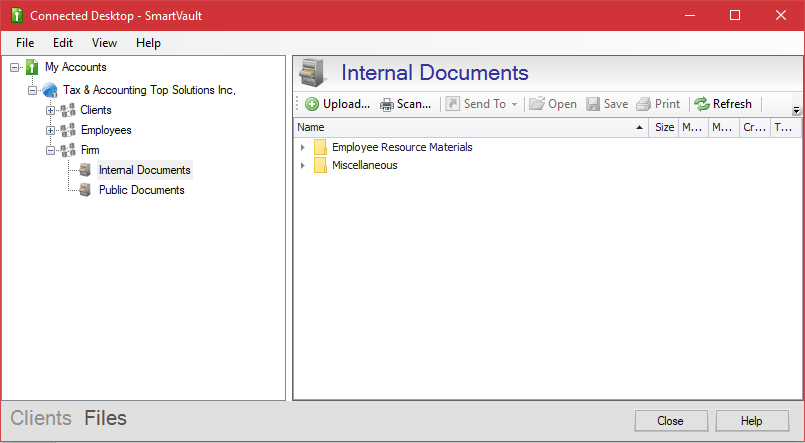Expand the Miscellaneous folder arrow

[303, 166]
